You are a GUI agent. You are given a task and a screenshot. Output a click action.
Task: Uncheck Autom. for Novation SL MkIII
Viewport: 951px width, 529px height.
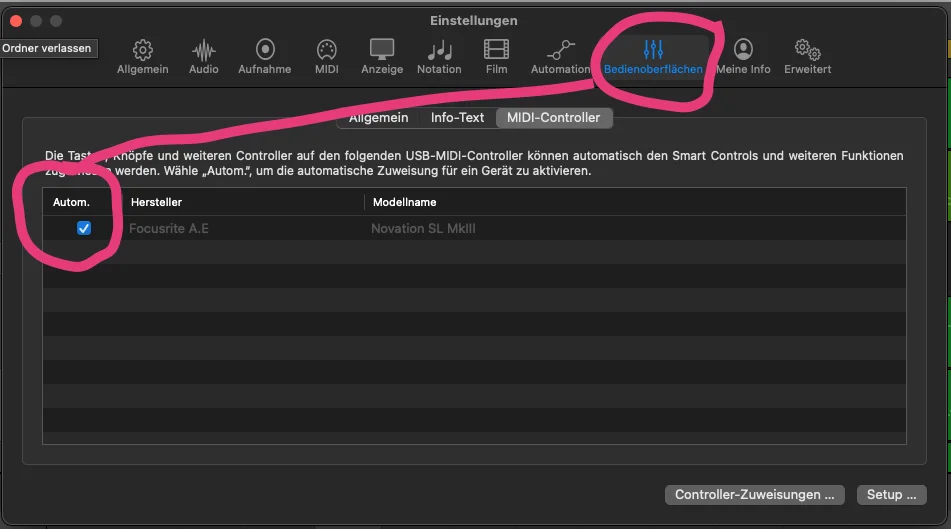click(84, 228)
